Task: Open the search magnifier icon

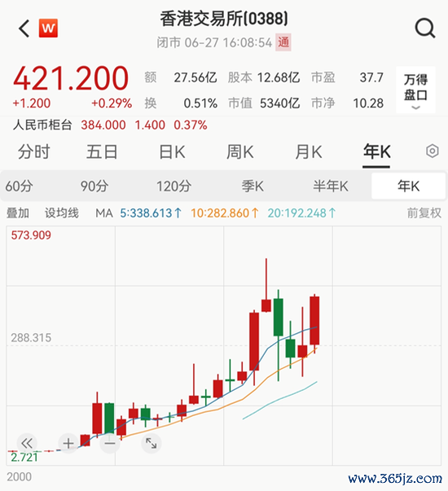Action: [425, 28]
